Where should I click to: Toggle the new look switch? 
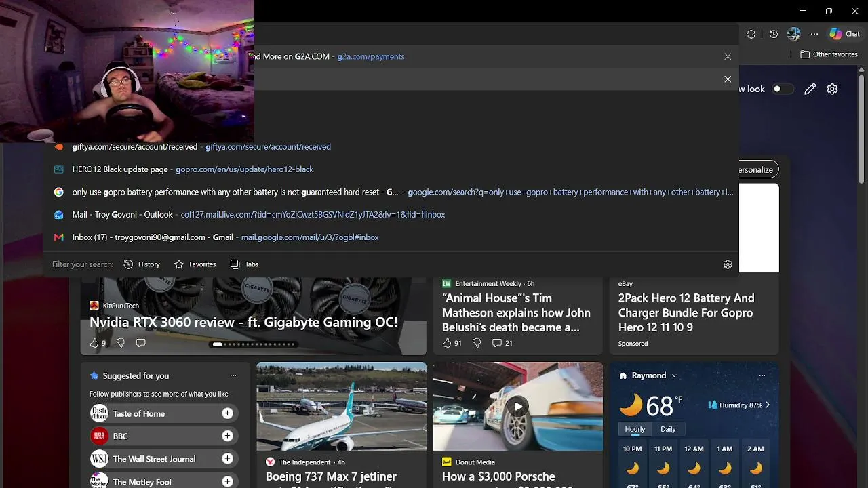click(x=782, y=89)
